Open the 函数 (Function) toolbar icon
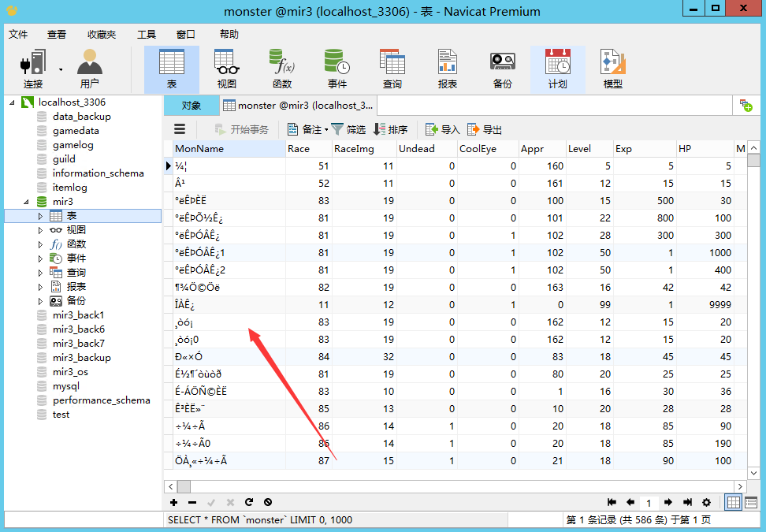 click(x=281, y=69)
